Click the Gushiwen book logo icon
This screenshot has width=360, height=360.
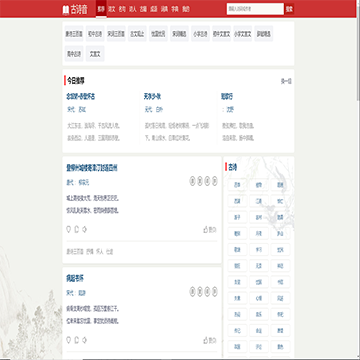point(65,10)
